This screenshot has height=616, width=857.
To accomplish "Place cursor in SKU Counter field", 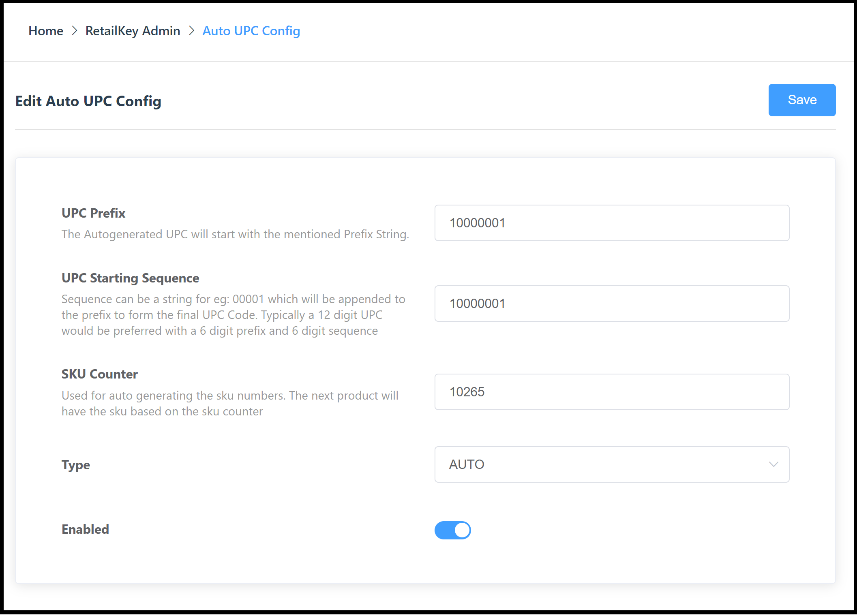I will point(611,391).
